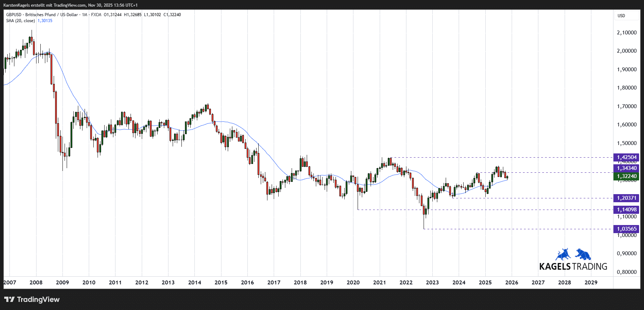This screenshot has width=644, height=310.
Task: Select the 1,14098 price level label
Action: (x=626, y=210)
